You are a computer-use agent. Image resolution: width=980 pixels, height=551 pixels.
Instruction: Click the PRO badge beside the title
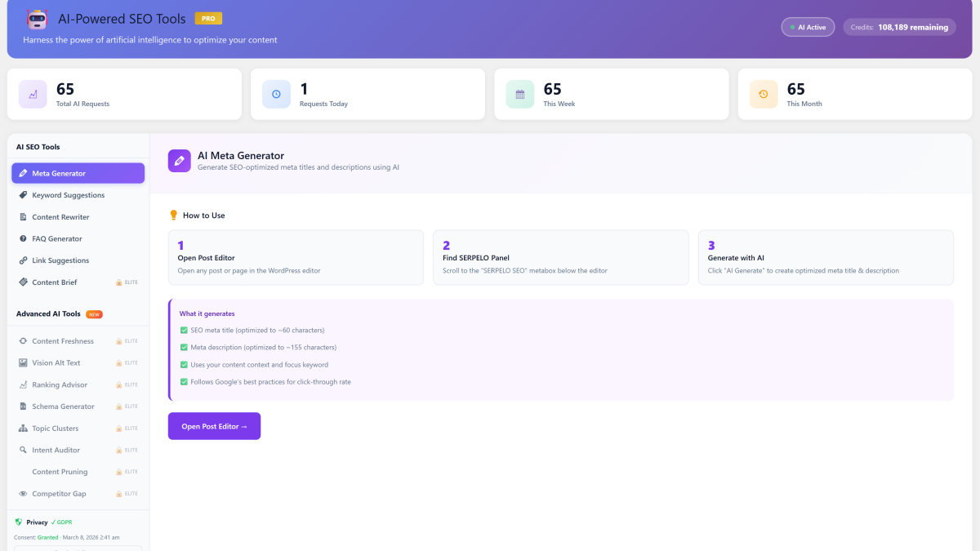coord(208,17)
